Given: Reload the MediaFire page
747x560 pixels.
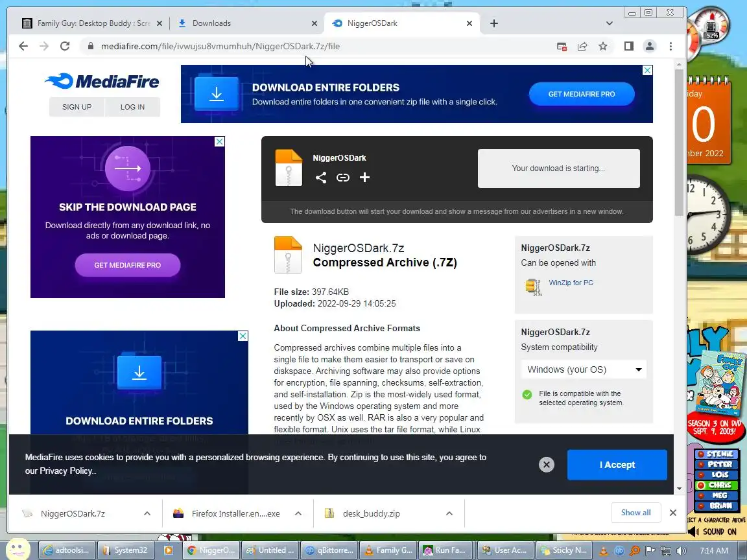Looking at the screenshot, I should [65, 46].
